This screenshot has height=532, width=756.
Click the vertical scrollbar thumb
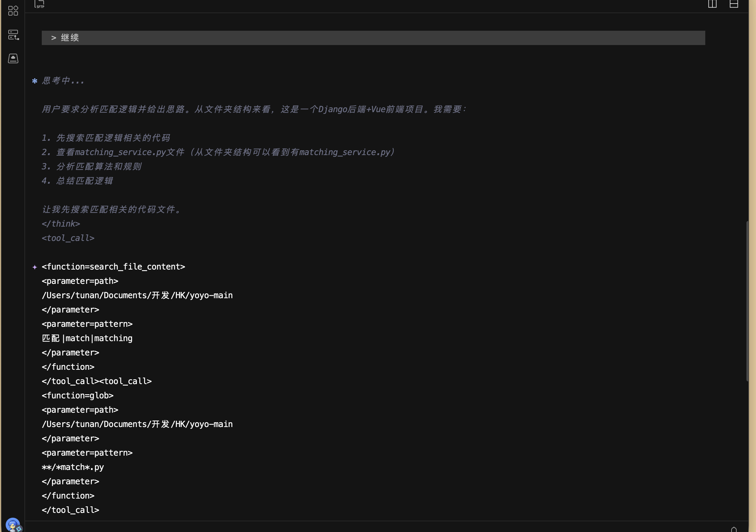pyautogui.click(x=747, y=301)
